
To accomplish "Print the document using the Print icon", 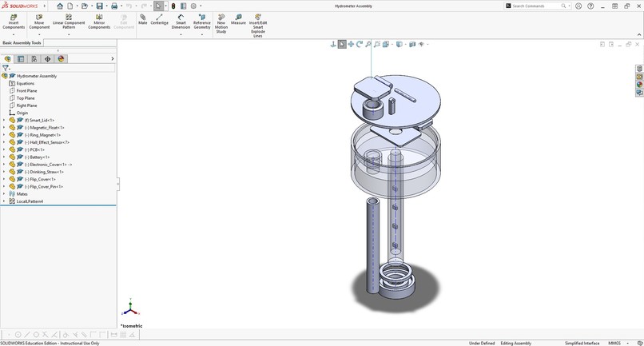I will (x=114, y=6).
